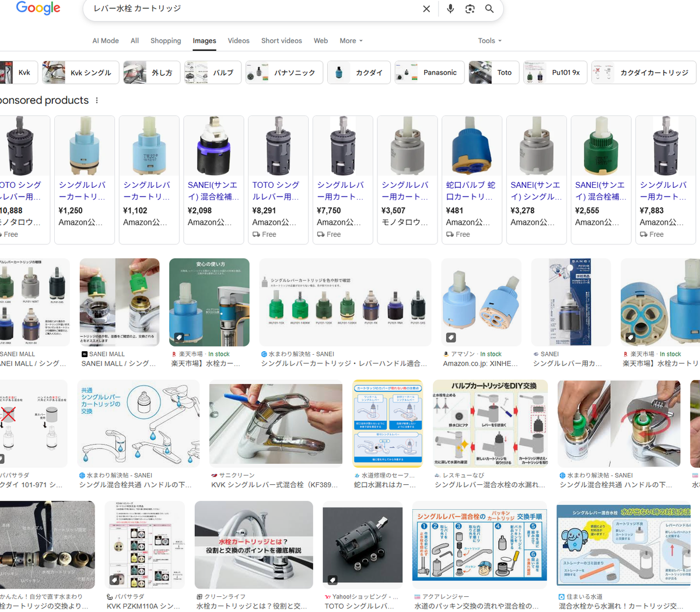Go to the Videos tab
This screenshot has width=700, height=612.
(239, 41)
